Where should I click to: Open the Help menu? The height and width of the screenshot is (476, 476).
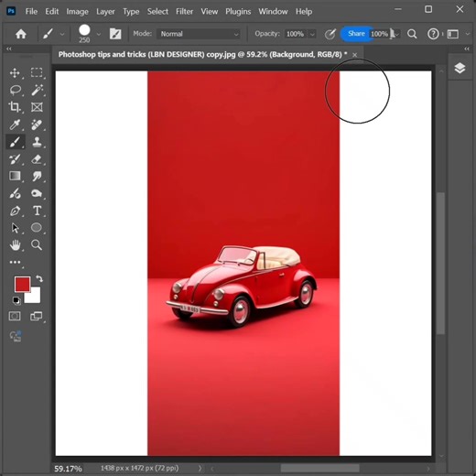[304, 12]
